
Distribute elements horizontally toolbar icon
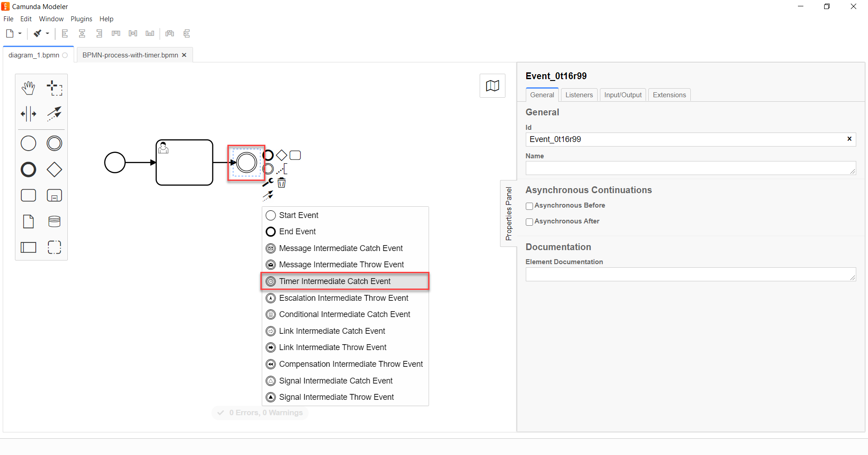(x=170, y=33)
